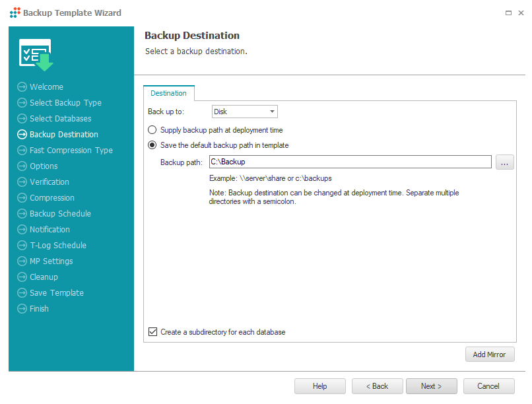532x404 pixels.
Task: Click the Backup path input field
Action: 350,162
